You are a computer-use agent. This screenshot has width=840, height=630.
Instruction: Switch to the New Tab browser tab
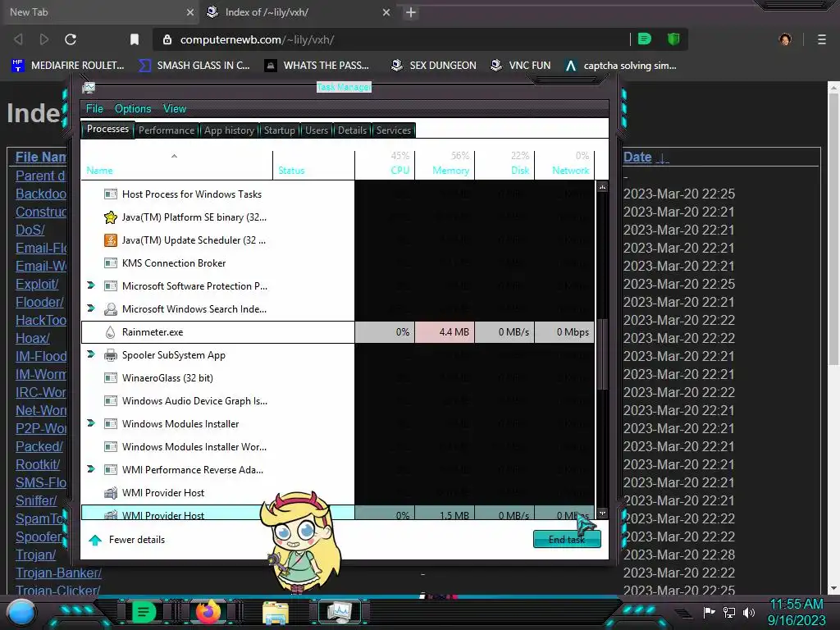[99, 11]
